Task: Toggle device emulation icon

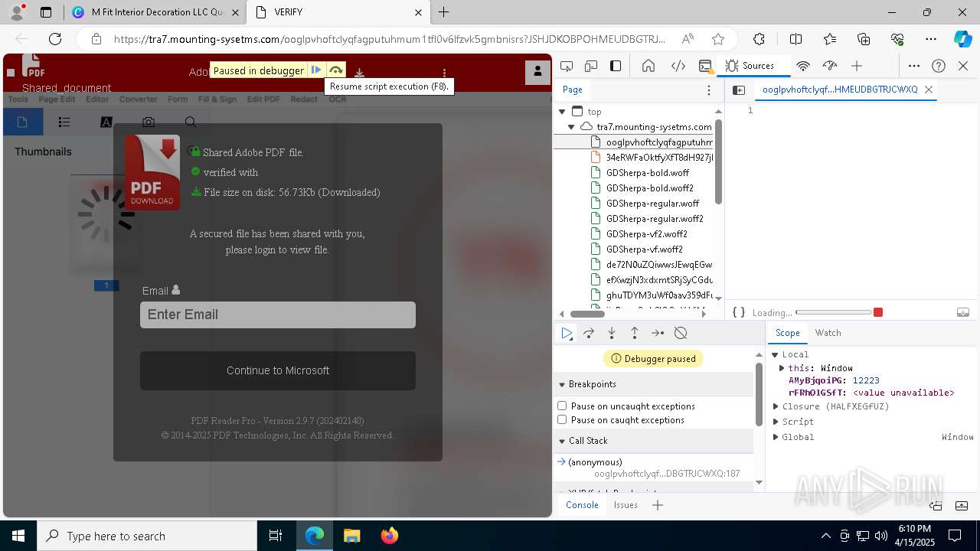Action: (591, 66)
